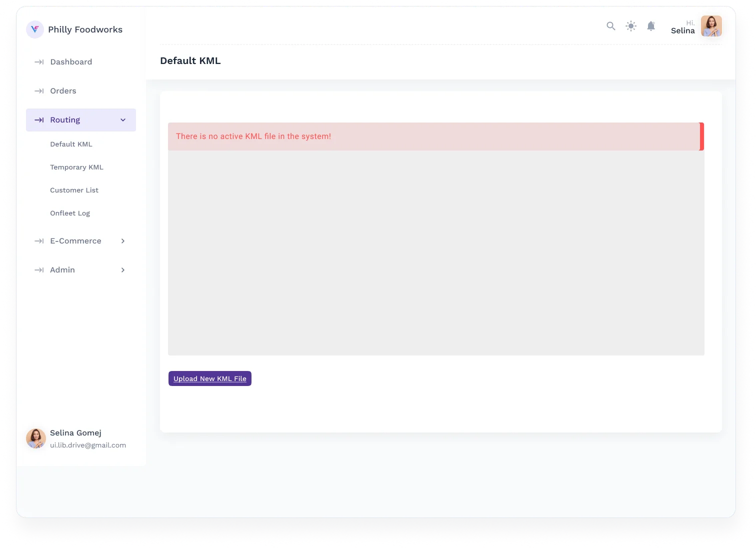Image resolution: width=756 pixels, height=548 pixels.
Task: View the Onfleet Log
Action: pyautogui.click(x=70, y=213)
